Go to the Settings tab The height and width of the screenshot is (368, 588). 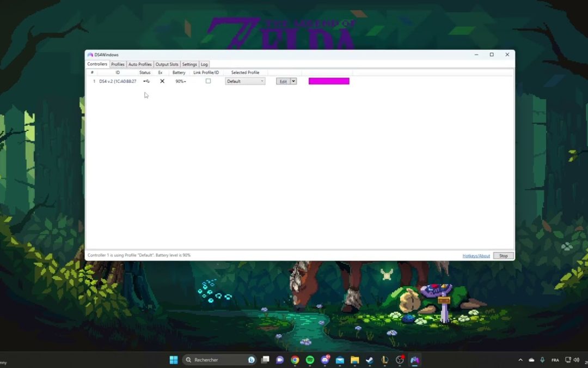pyautogui.click(x=189, y=64)
